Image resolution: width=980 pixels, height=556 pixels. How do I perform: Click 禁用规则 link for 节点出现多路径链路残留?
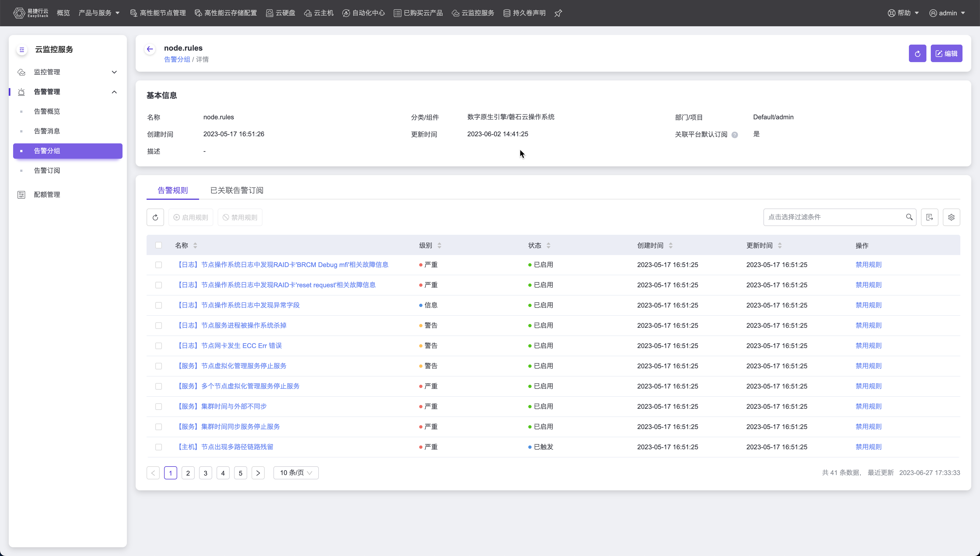tap(868, 447)
